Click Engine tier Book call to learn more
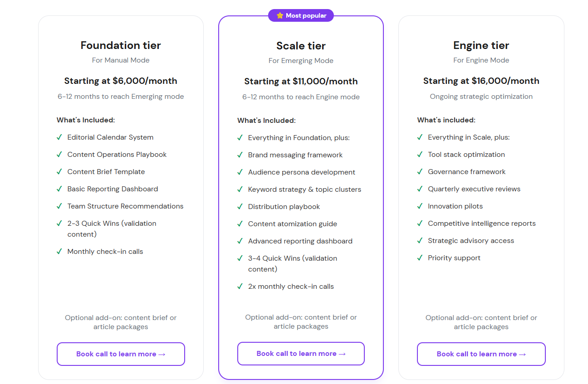Image resolution: width=588 pixels, height=384 pixels. [481, 354]
